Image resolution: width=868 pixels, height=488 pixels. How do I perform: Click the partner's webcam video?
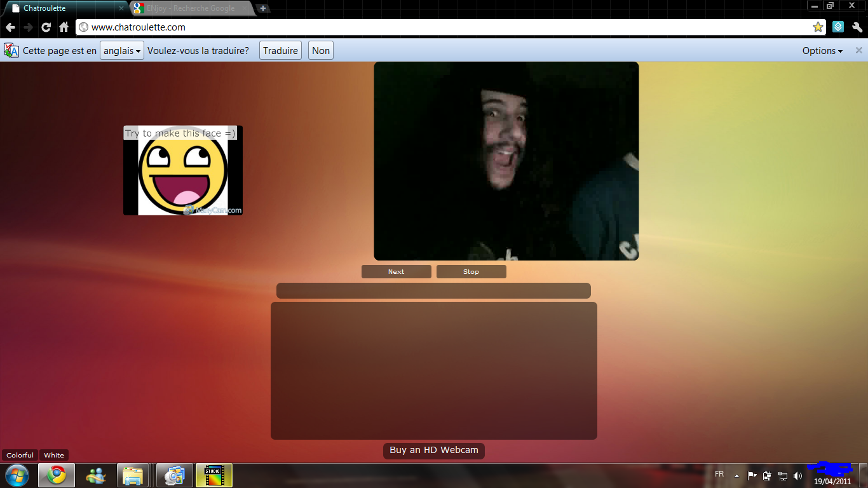click(506, 161)
